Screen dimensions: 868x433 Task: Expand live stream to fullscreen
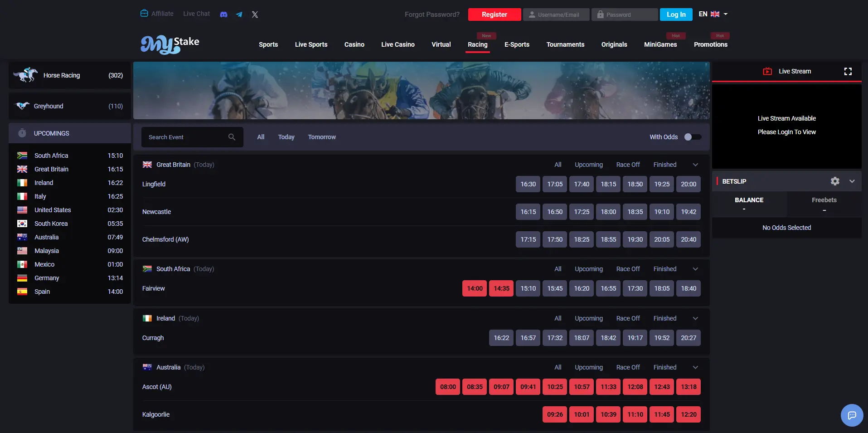pos(848,71)
